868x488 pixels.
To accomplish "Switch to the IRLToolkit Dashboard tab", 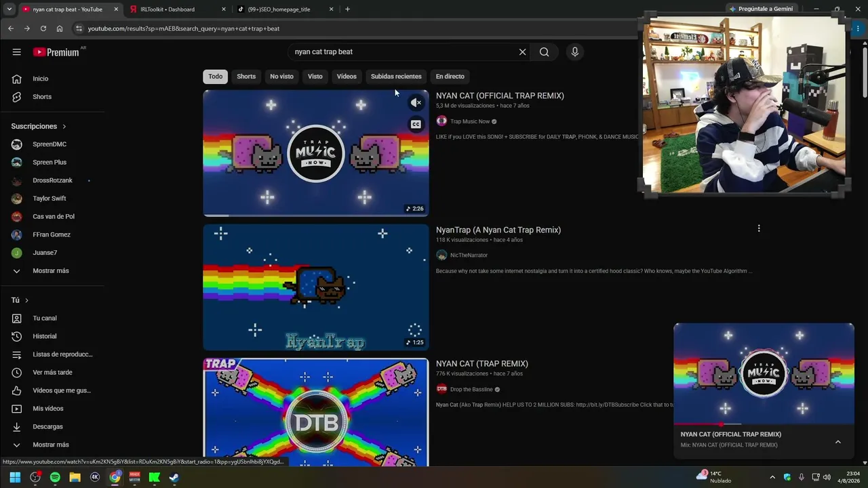I will [x=178, y=9].
